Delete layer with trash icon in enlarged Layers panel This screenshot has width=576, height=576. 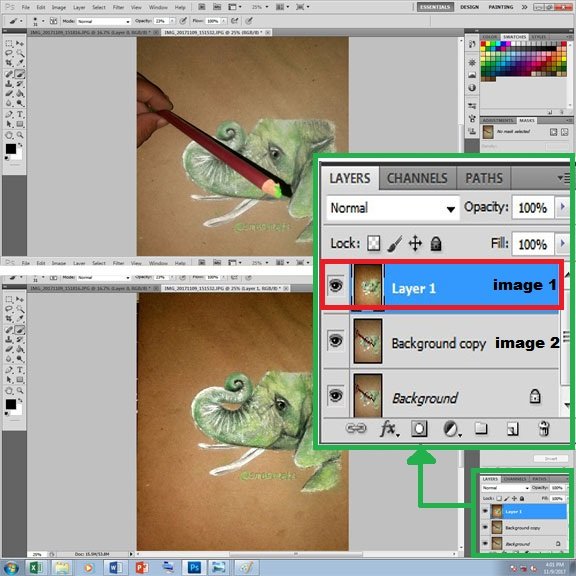click(x=544, y=428)
